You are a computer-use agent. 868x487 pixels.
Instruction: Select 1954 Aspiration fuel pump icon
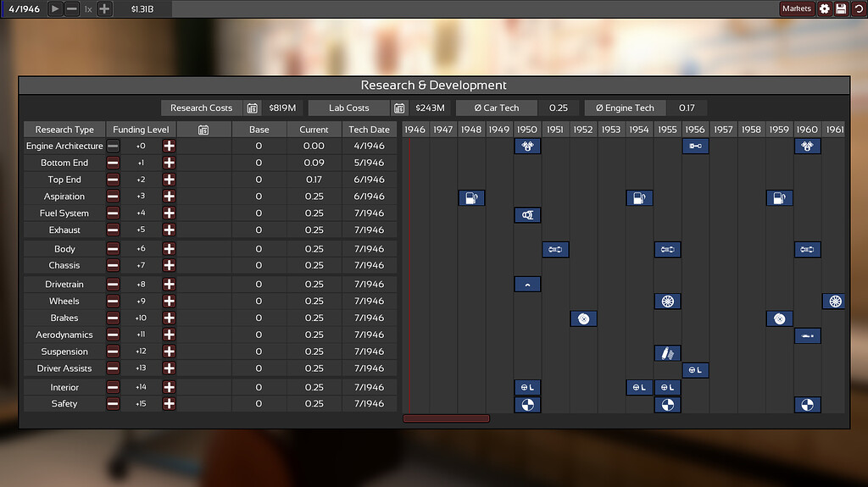coord(639,198)
